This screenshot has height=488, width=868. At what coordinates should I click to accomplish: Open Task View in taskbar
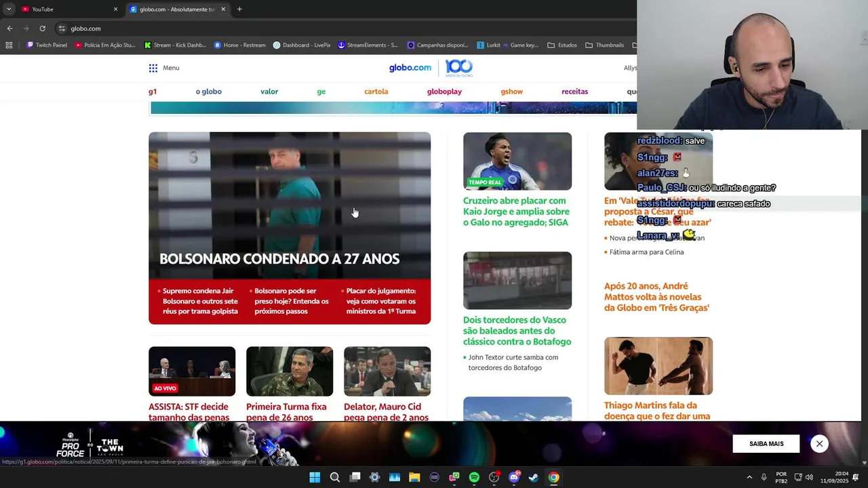pos(355,477)
